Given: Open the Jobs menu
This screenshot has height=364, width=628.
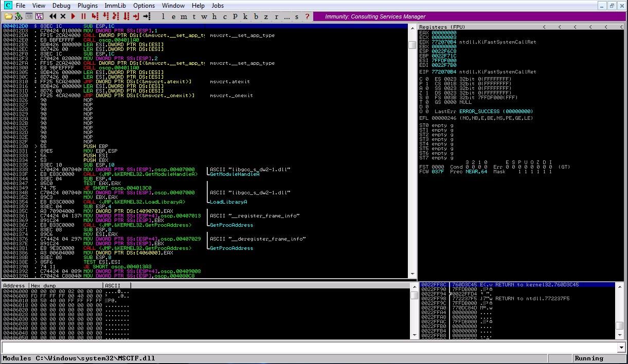Looking at the screenshot, I should point(218,6).
